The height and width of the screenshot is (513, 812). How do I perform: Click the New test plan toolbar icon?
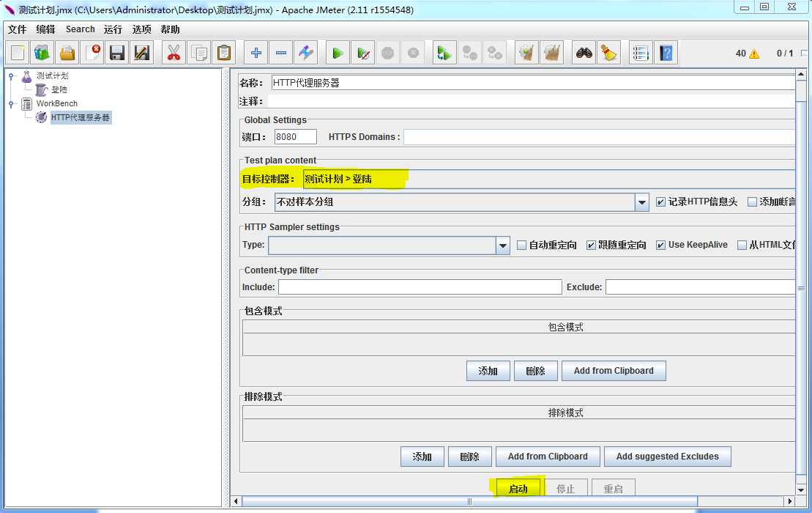coord(18,53)
